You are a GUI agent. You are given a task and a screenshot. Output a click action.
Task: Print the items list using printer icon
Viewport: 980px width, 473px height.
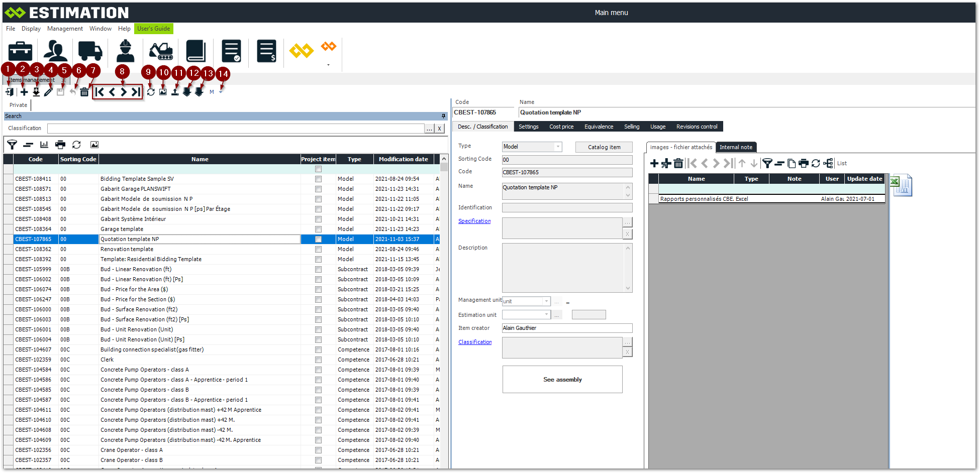pos(60,145)
